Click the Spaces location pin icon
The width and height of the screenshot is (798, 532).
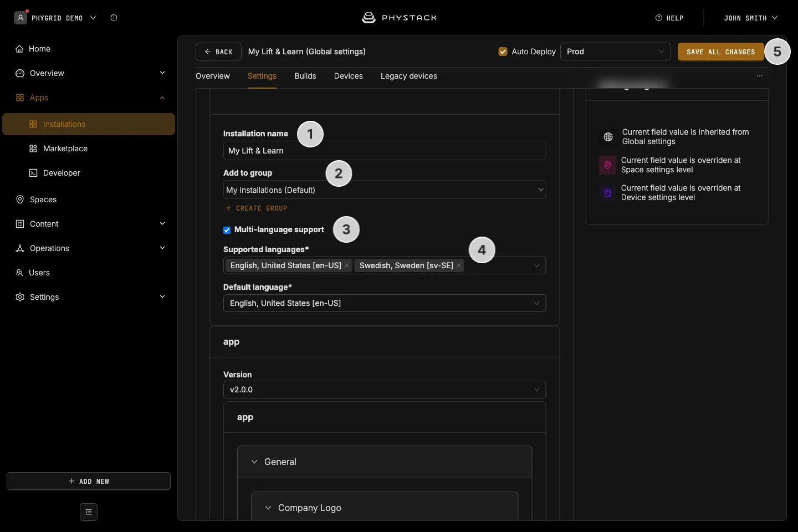pyautogui.click(x=20, y=199)
